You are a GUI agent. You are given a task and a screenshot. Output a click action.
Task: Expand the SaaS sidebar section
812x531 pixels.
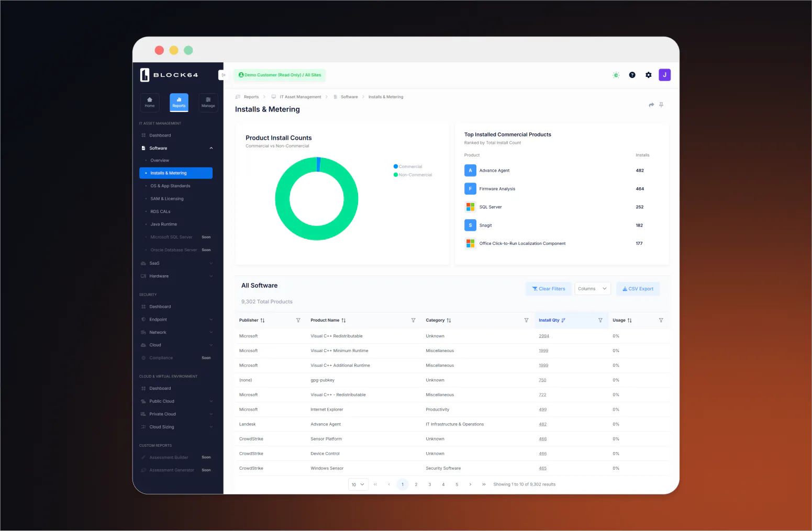click(x=177, y=263)
